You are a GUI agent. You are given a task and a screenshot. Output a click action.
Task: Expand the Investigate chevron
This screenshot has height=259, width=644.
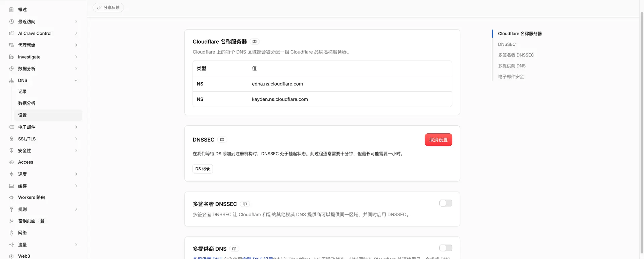pyautogui.click(x=76, y=57)
